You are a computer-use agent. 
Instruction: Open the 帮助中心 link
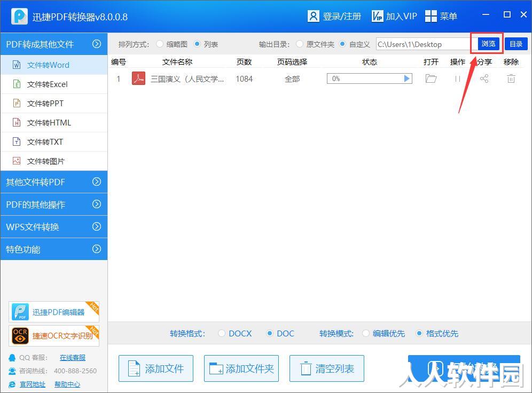tap(67, 384)
